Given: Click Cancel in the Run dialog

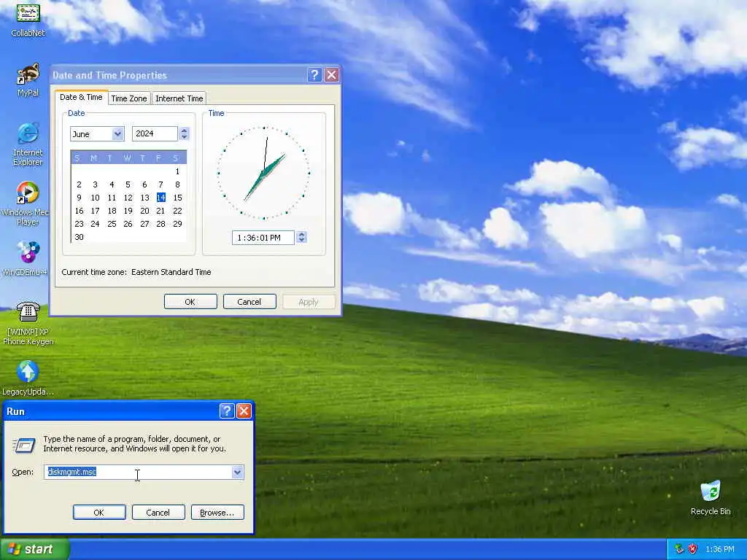Looking at the screenshot, I should tap(158, 513).
